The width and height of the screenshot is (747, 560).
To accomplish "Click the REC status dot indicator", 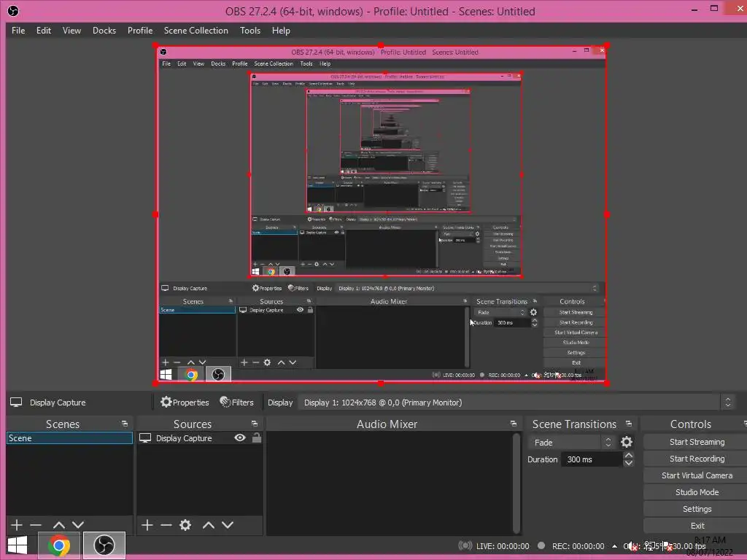I will click(x=541, y=545).
